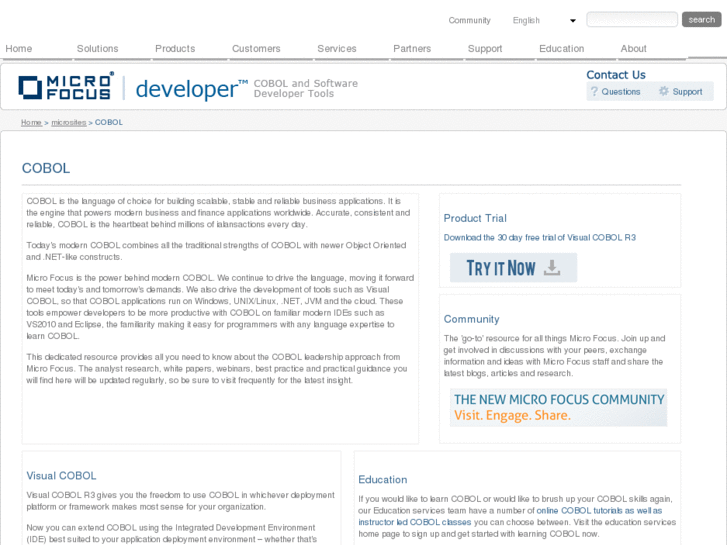This screenshot has width=727, height=545.
Task: Open the About menu item
Action: tap(633, 48)
